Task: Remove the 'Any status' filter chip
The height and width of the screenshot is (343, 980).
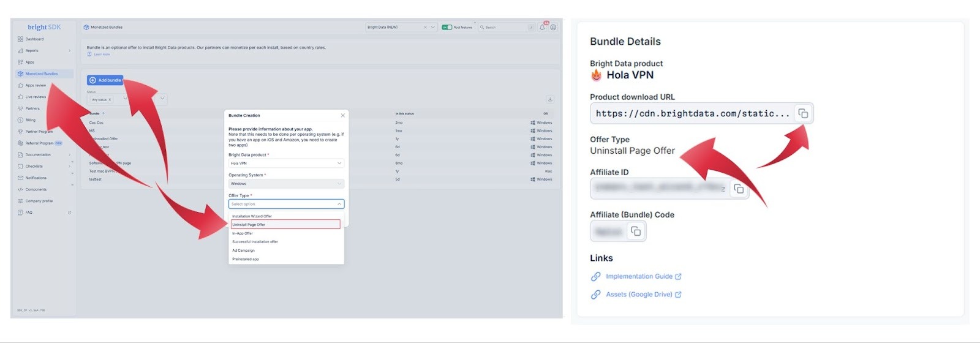Action: pyautogui.click(x=110, y=99)
